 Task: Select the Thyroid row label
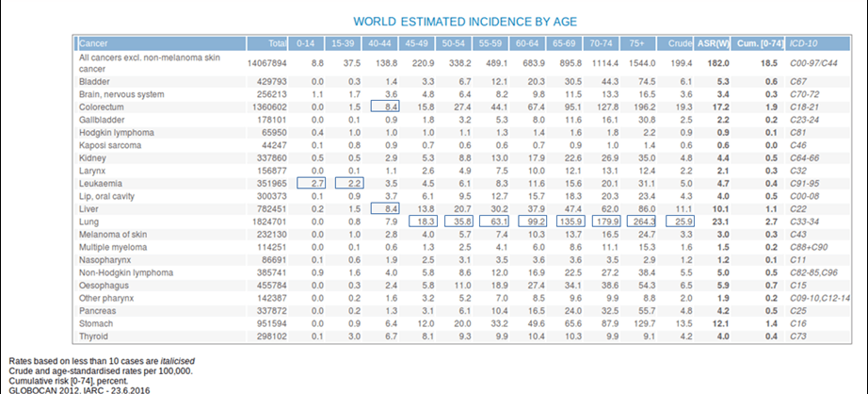[94, 336]
